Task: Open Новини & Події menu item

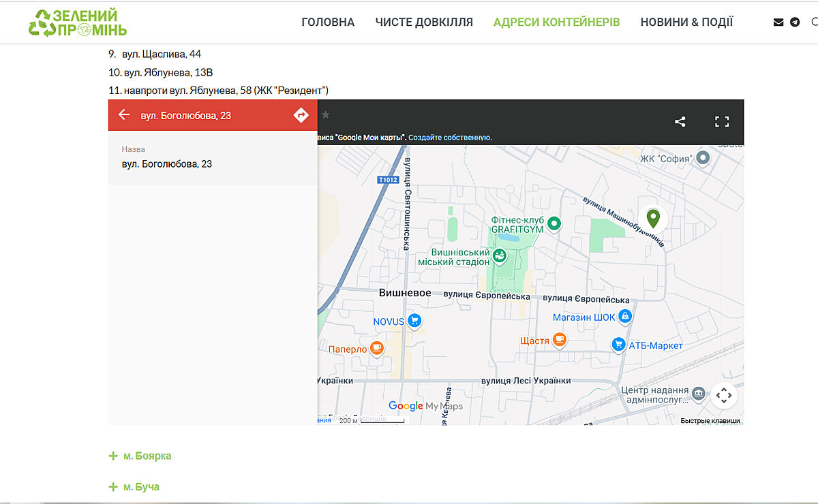Action: coord(686,22)
